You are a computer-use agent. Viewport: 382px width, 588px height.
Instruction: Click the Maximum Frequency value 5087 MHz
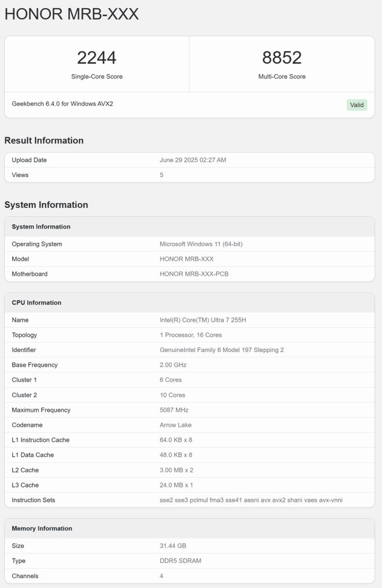pos(174,411)
